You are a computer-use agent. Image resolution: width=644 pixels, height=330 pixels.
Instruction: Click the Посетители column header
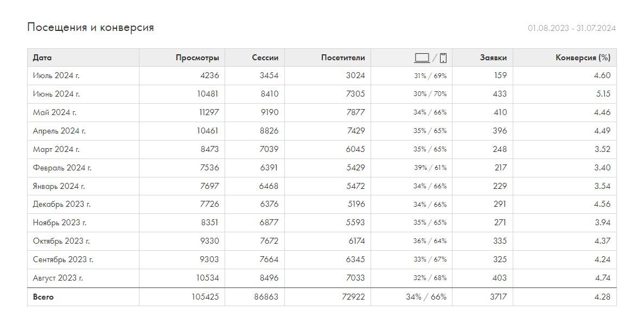343,58
